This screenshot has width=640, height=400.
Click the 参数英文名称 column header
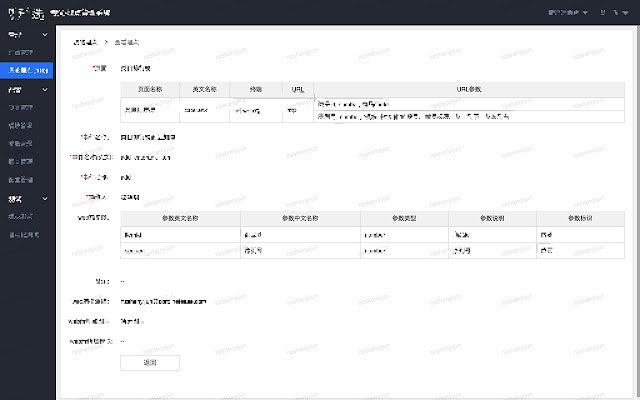[x=180, y=218]
